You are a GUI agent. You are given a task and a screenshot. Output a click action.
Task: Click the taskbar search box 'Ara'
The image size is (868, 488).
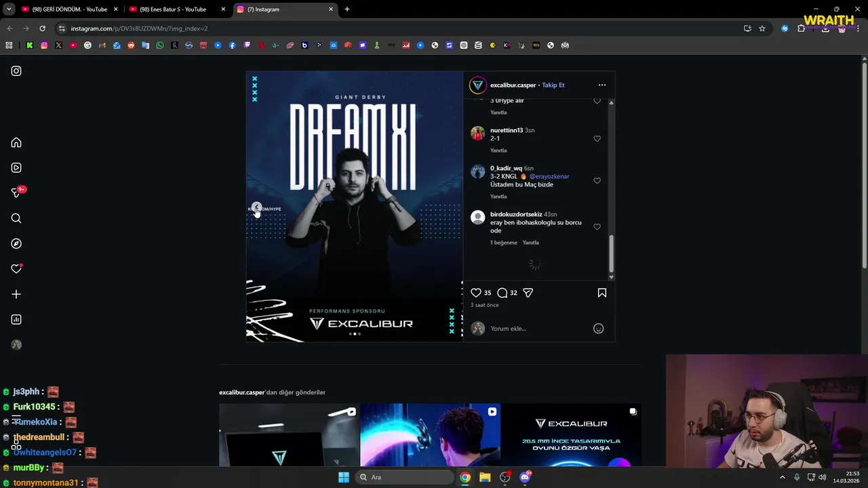coord(406,477)
